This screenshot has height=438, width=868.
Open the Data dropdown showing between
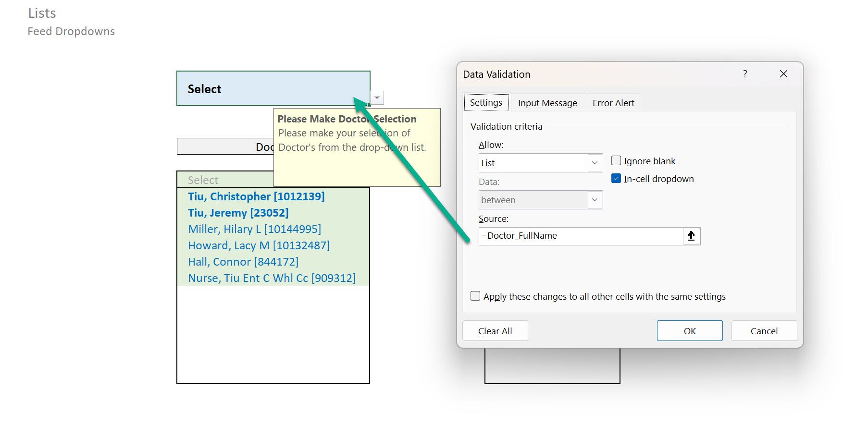pos(595,200)
